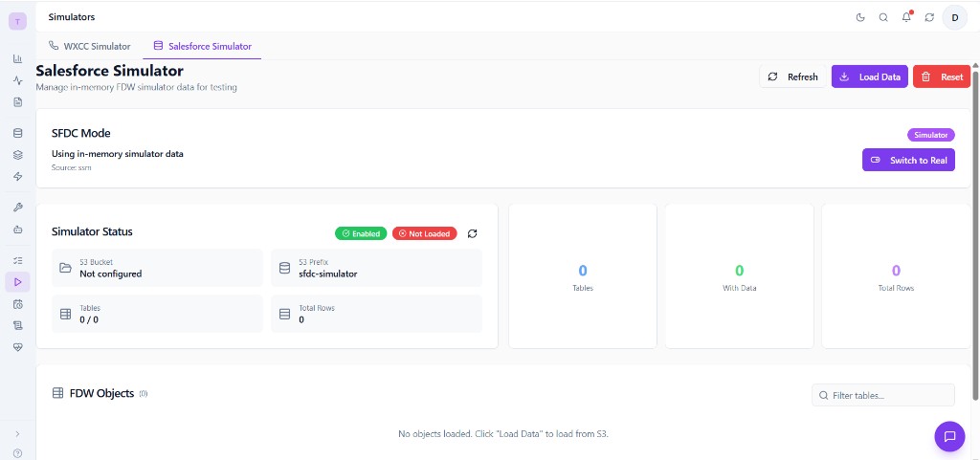This screenshot has height=460, width=980.
Task: Click the SFDC Mode heading
Action: (81, 133)
